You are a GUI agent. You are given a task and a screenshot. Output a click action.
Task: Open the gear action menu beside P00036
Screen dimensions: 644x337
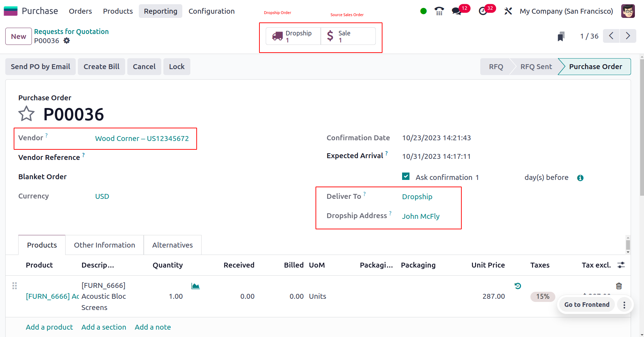click(66, 41)
